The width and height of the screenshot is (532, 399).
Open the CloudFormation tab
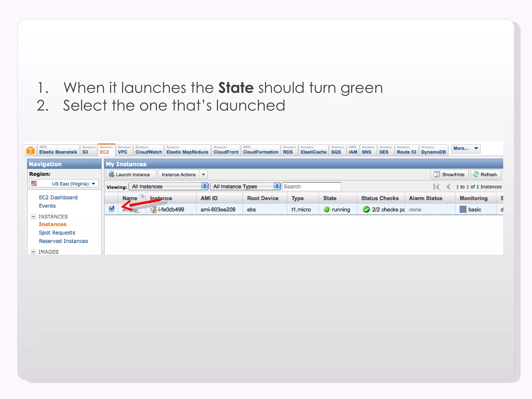tap(261, 150)
